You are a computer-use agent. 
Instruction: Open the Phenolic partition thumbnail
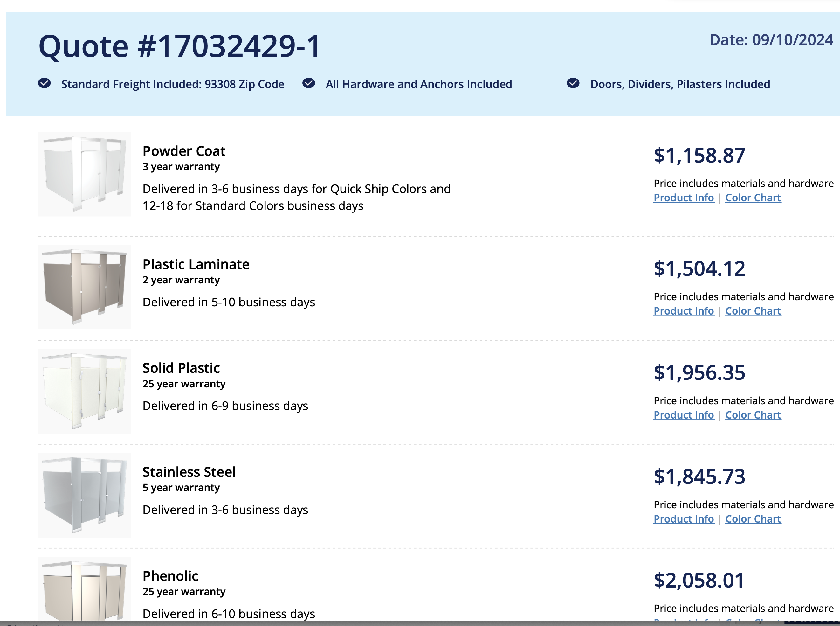coord(85,589)
